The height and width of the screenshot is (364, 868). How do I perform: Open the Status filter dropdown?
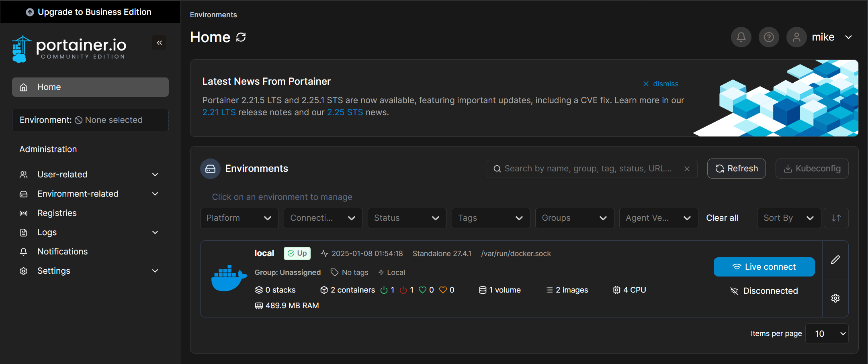coord(407,218)
